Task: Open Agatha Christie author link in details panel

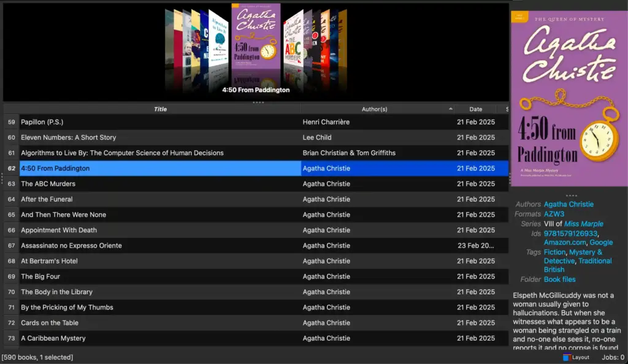Action: click(x=569, y=204)
